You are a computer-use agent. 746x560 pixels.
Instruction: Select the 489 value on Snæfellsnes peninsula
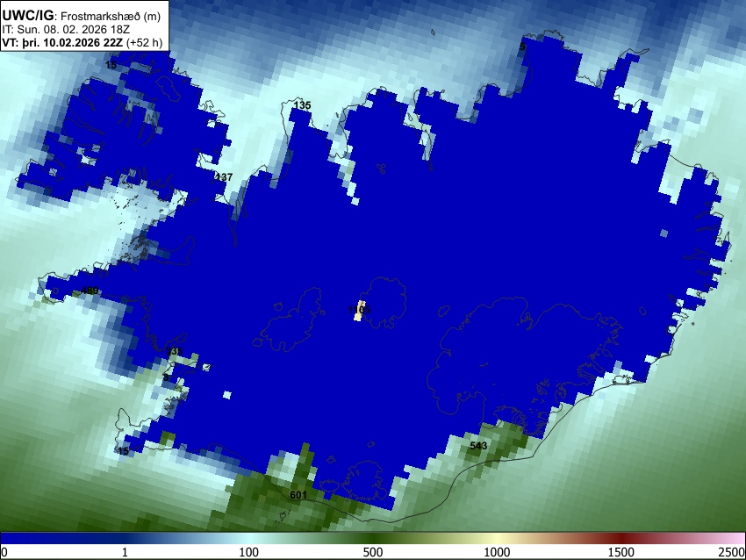pyautogui.click(x=90, y=291)
